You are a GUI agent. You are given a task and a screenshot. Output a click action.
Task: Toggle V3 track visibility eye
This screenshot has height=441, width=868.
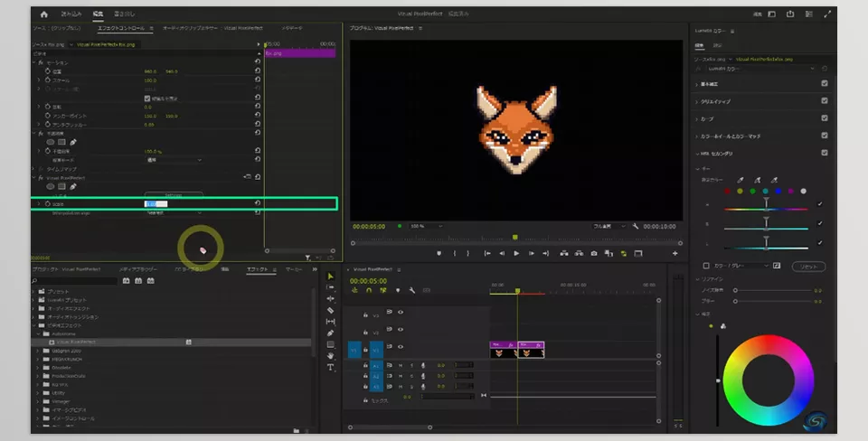tap(401, 312)
